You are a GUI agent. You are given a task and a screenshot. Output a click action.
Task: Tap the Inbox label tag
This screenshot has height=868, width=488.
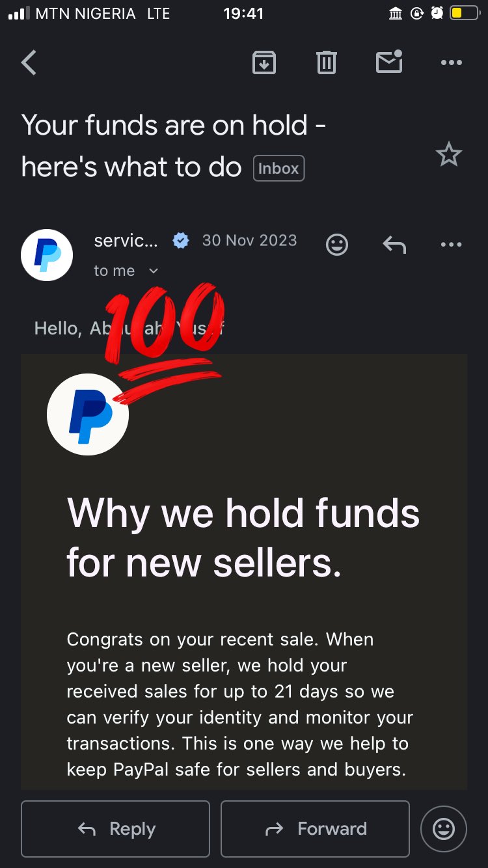[278, 169]
